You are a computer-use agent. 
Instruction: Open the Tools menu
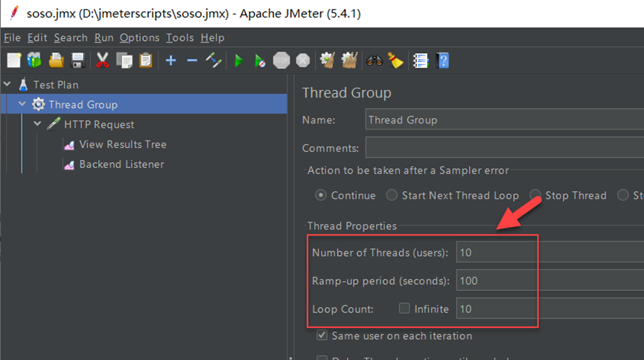pos(179,38)
